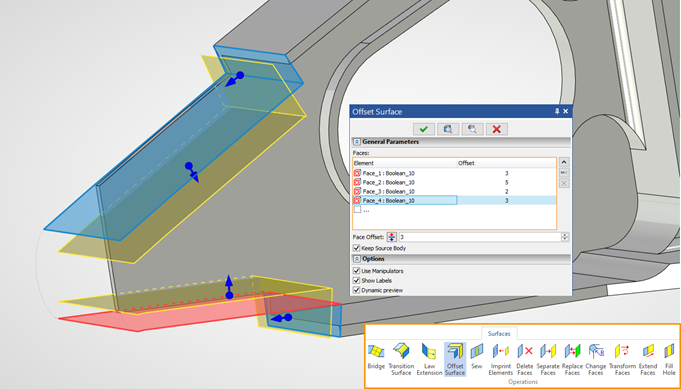This screenshot has height=389, width=681.
Task: Activate the Sew operation
Action: (476, 357)
